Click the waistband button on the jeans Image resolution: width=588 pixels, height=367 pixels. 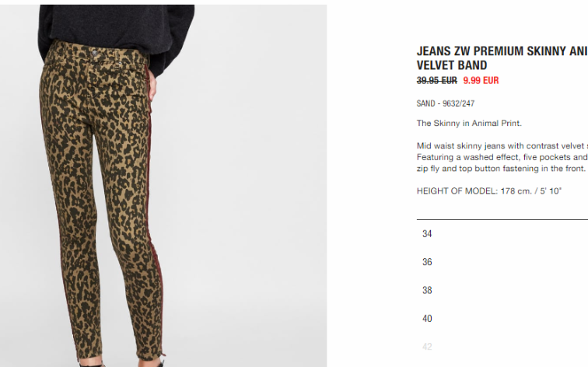95,53
